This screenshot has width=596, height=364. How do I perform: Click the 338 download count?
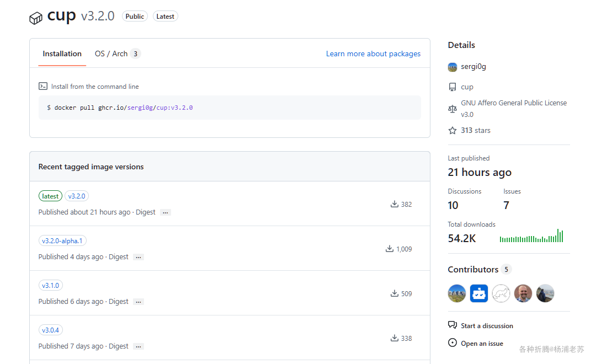point(406,338)
